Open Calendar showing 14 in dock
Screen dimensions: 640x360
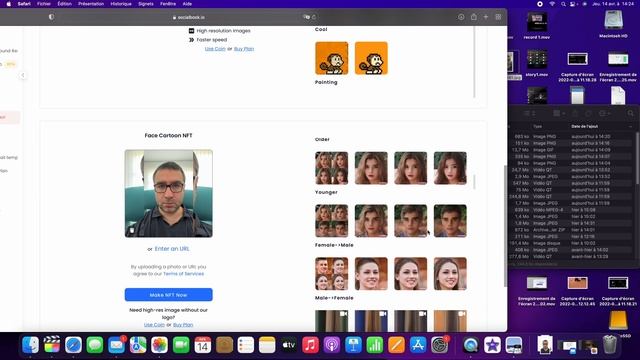(x=202, y=345)
